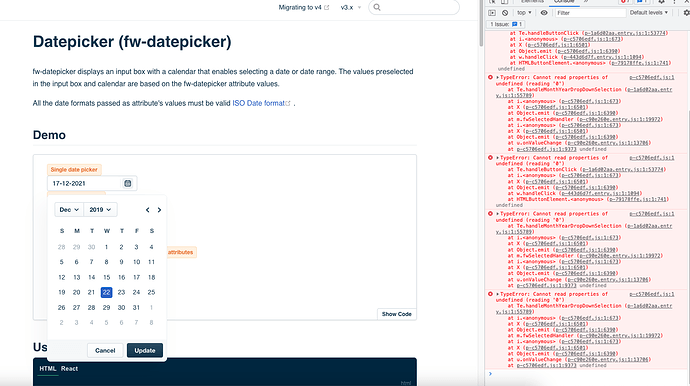Go to previous month in calendar

[147, 210]
